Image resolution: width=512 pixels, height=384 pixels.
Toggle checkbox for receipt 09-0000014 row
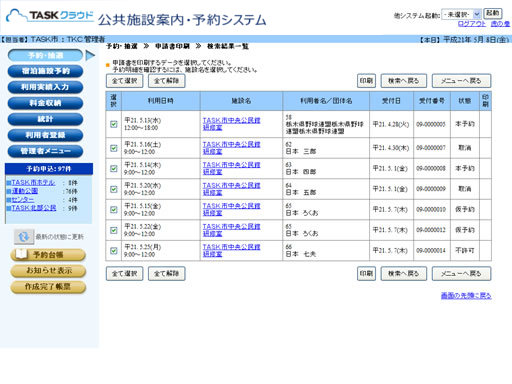(x=114, y=251)
